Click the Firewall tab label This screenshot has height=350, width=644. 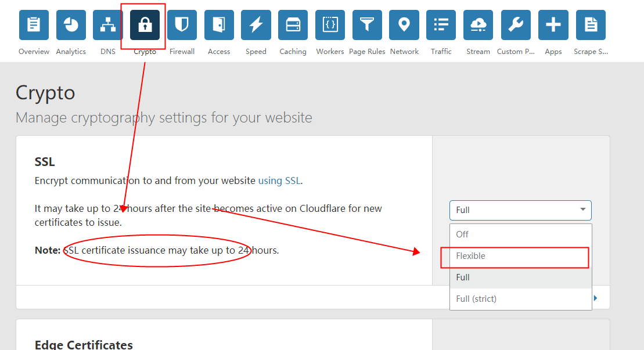182,51
